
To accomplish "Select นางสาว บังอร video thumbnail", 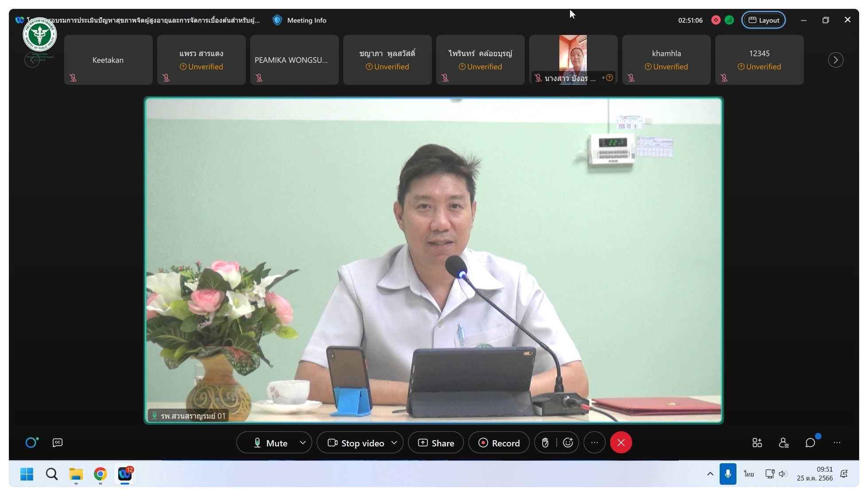I will coord(573,60).
